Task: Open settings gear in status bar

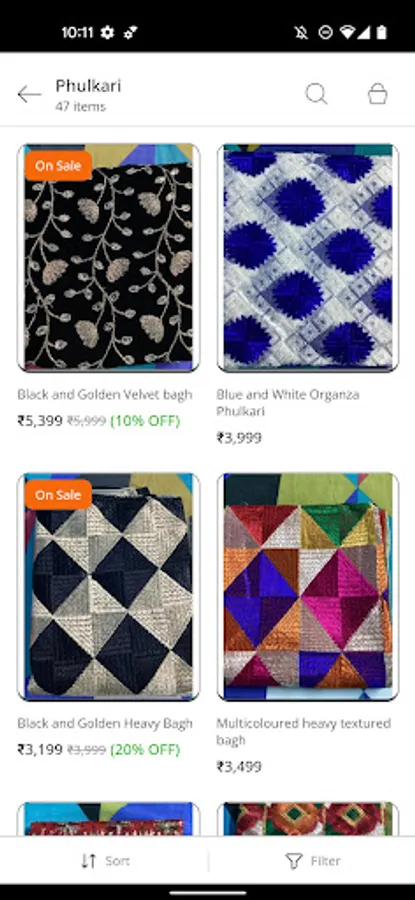Action: click(107, 33)
